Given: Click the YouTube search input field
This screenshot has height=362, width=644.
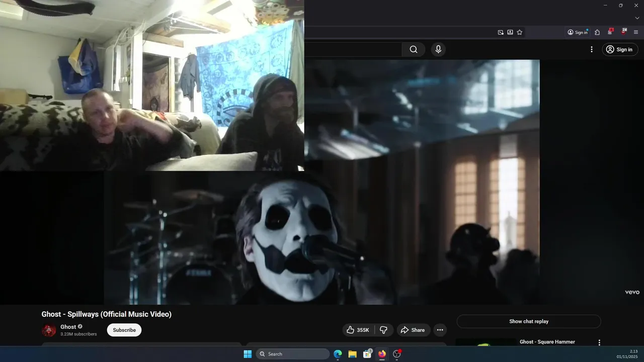Looking at the screenshot, I should click(353, 49).
